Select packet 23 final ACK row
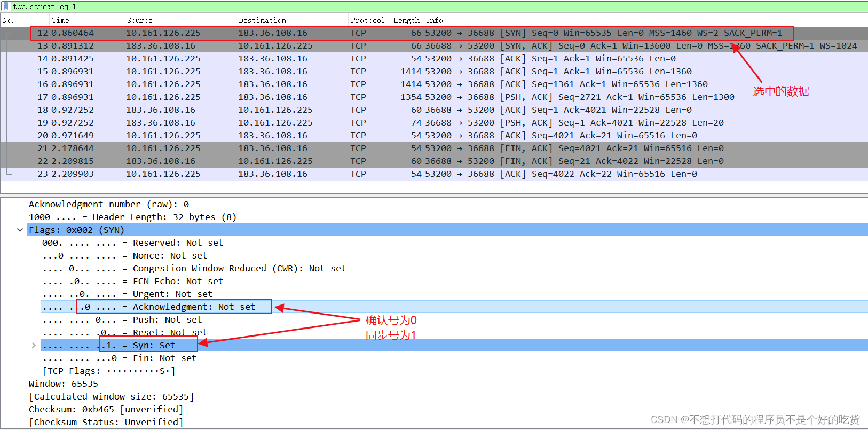 pos(434,174)
